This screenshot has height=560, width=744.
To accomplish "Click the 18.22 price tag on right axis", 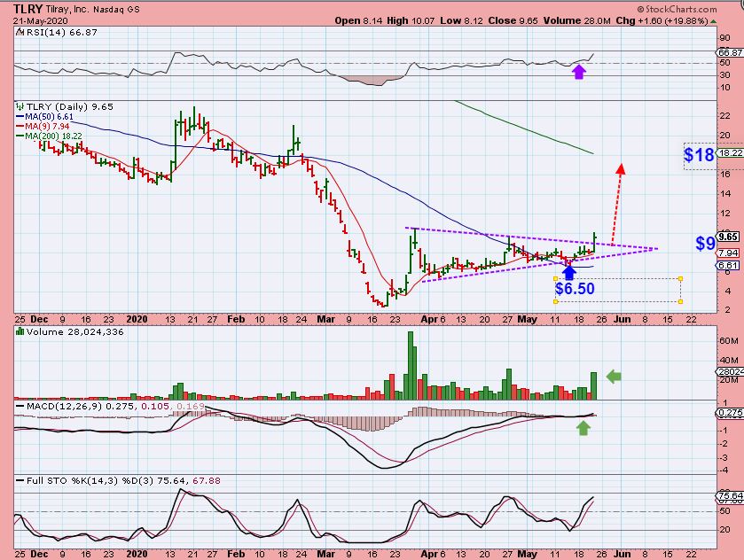I will [730, 152].
